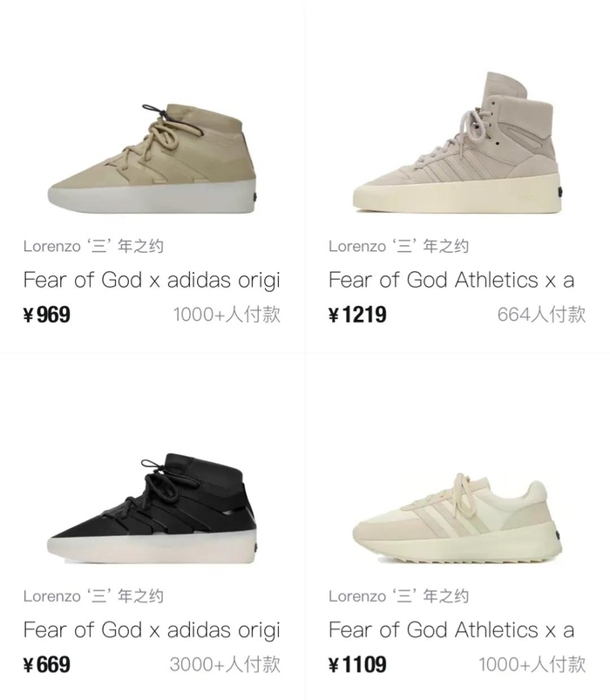
Task: Open the black mid-top sneaker image
Action: click(x=152, y=503)
